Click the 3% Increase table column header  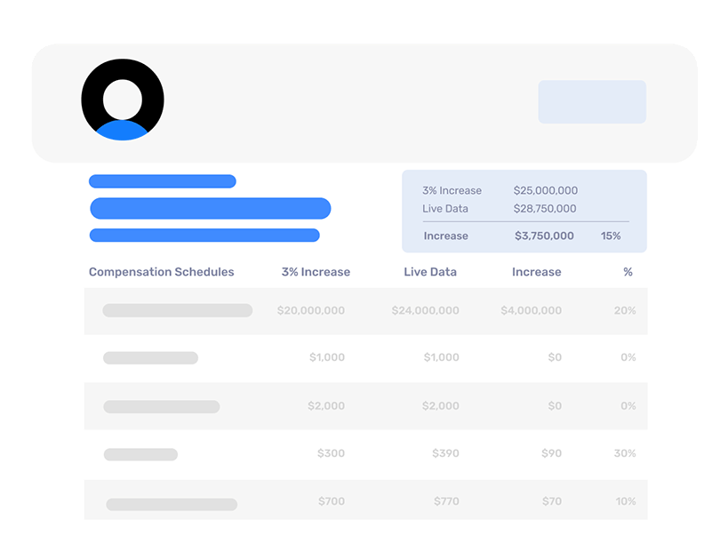click(x=316, y=272)
